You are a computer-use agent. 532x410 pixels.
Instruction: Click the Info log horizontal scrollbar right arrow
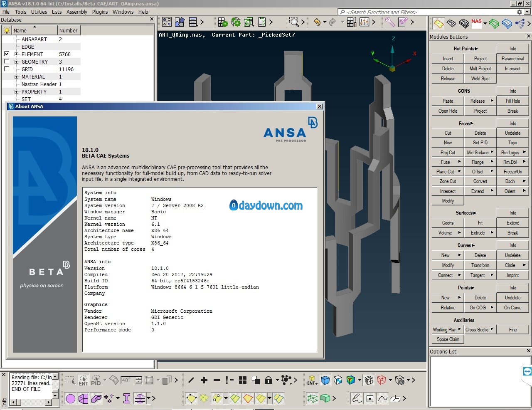tap(49, 402)
